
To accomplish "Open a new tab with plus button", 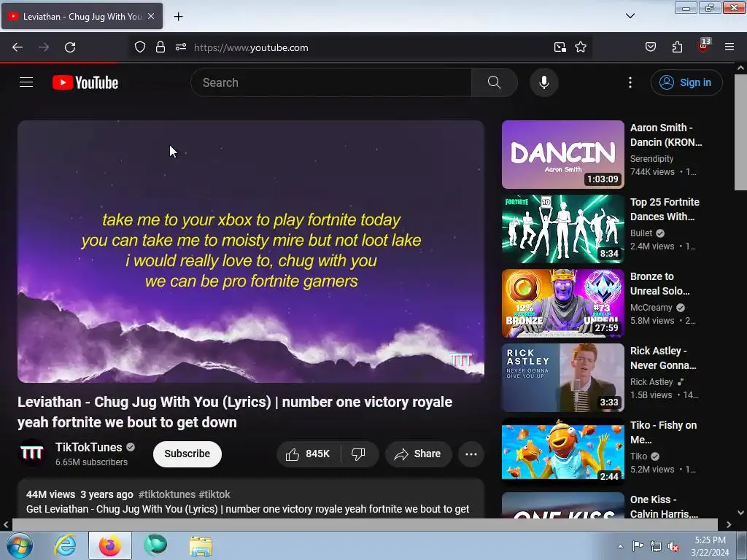I will pyautogui.click(x=178, y=16).
